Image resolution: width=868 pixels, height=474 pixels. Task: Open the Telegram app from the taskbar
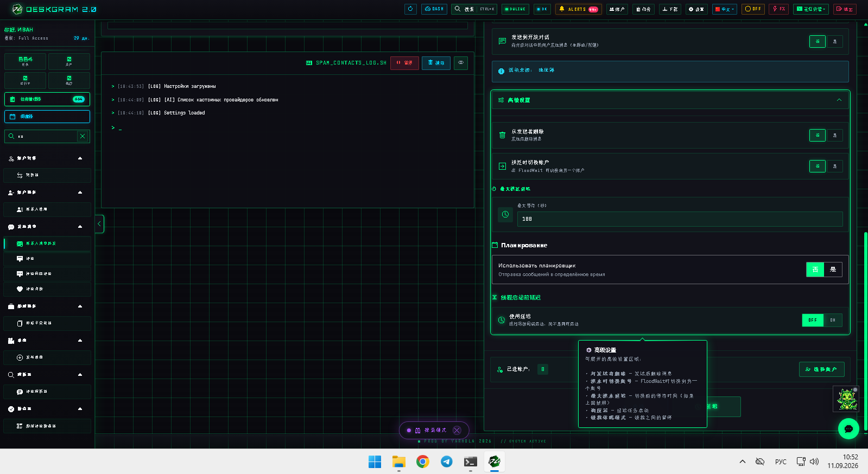447,462
